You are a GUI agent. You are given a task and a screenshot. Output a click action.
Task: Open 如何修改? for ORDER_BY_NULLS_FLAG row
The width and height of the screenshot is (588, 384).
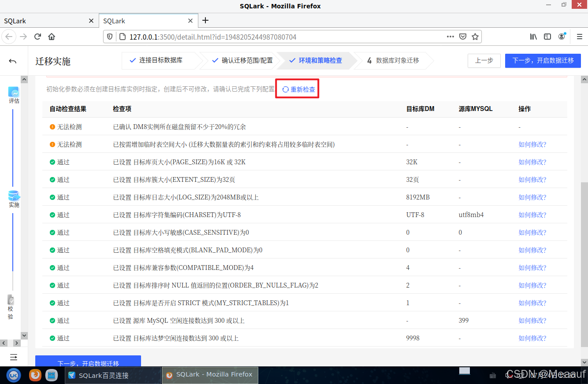532,285
